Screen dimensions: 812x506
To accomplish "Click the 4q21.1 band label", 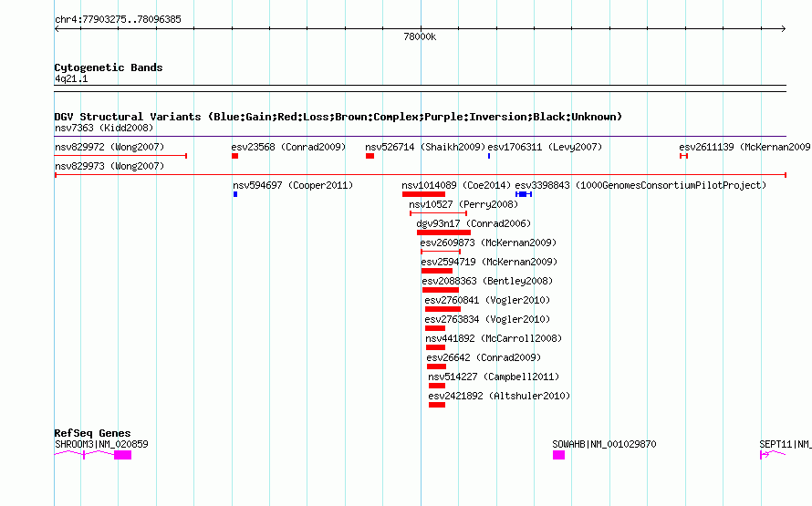I will [71, 78].
